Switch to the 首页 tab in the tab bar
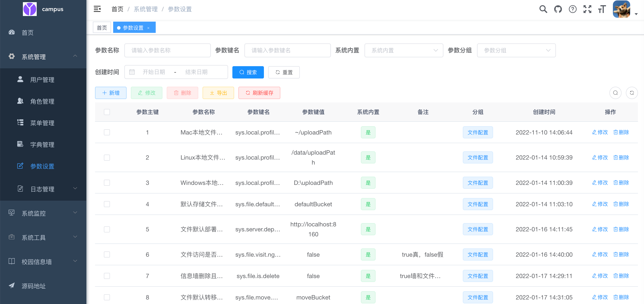 pos(102,27)
